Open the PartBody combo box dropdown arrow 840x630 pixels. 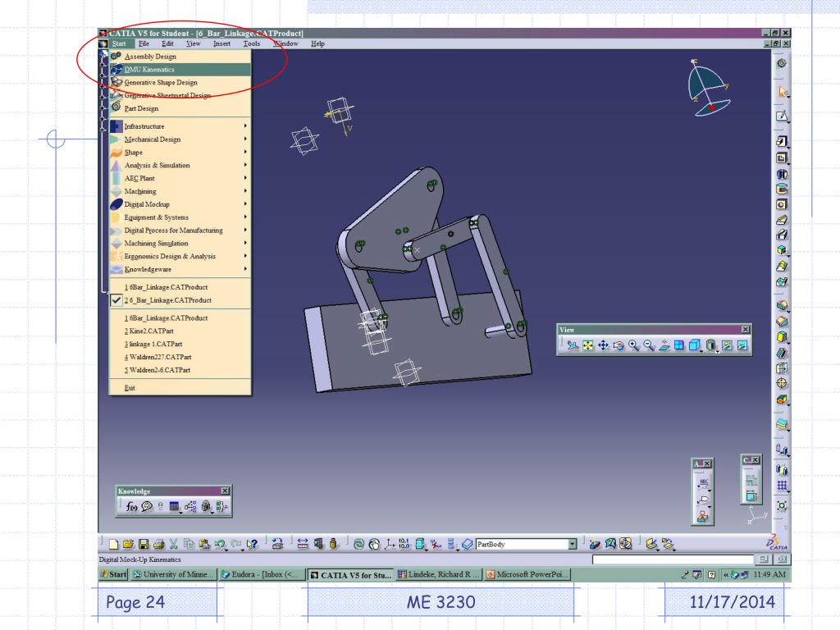(x=572, y=545)
